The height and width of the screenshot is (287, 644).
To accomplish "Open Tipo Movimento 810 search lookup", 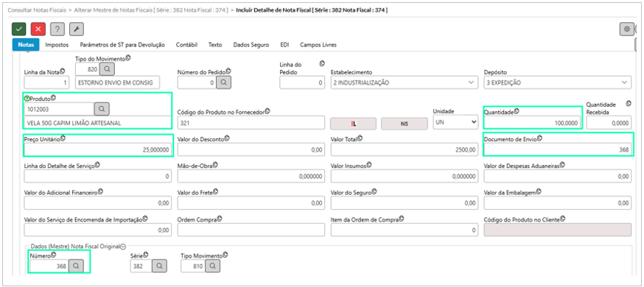I will pyautogui.click(x=212, y=266).
